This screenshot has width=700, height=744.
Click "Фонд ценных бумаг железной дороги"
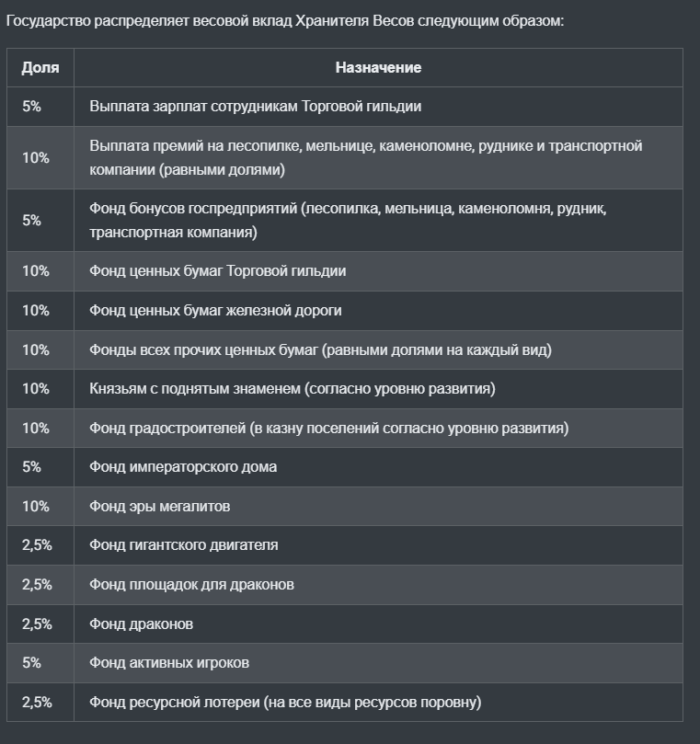pos(215,310)
